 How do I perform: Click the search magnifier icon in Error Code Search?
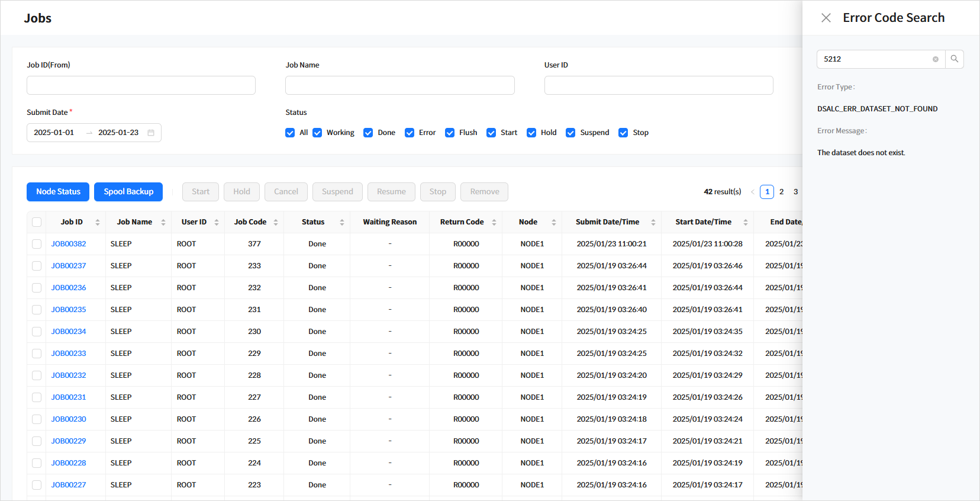coord(954,59)
